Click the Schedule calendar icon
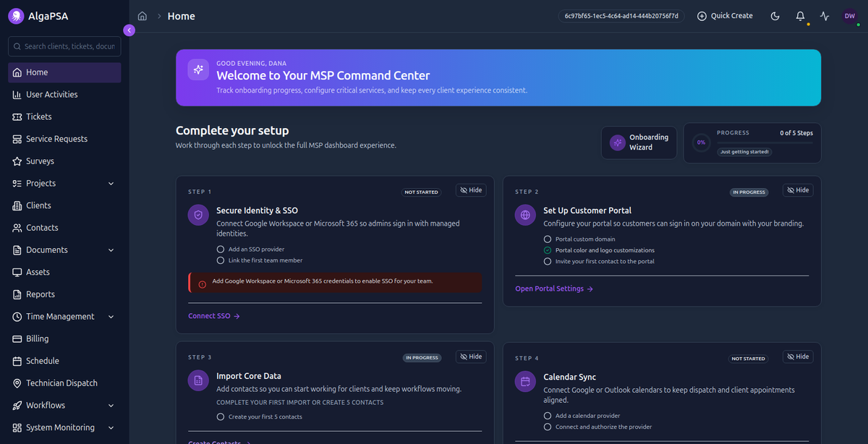 pos(17,361)
